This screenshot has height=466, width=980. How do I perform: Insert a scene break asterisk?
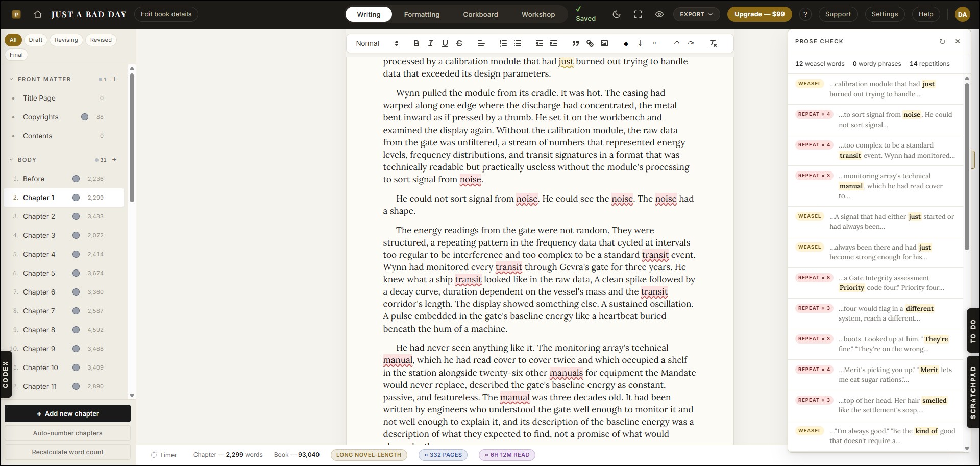[626, 43]
